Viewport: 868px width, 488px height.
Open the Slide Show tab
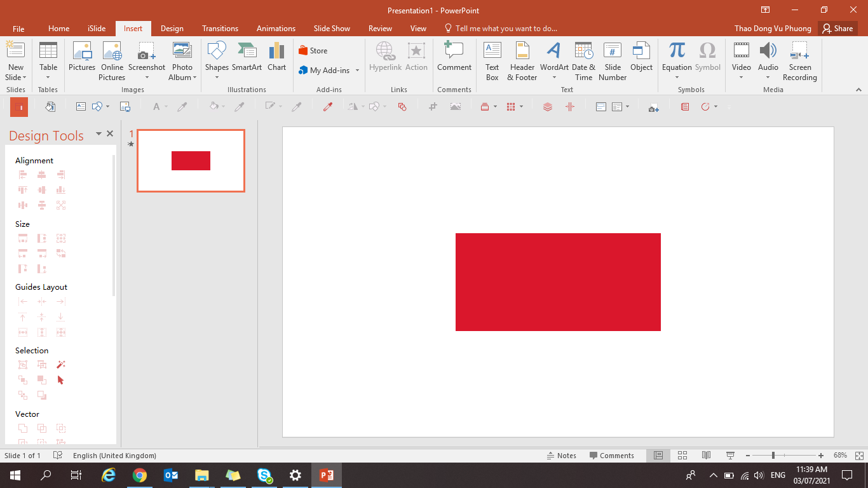pyautogui.click(x=332, y=29)
